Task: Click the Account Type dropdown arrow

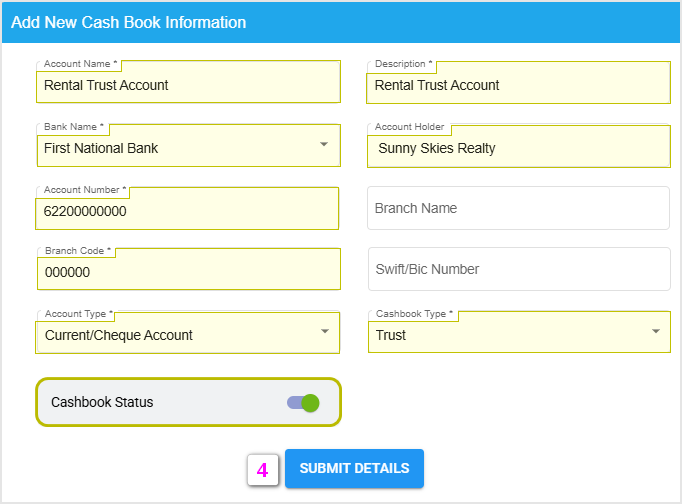Action: click(x=323, y=332)
